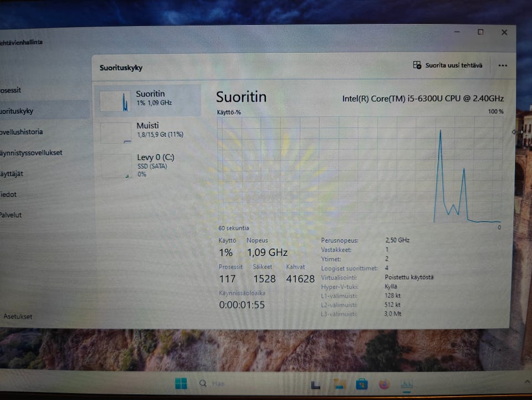This screenshot has width=532, height=400.
Task: Click the Poistettu käytöstä virtualization value
Action: click(409, 277)
